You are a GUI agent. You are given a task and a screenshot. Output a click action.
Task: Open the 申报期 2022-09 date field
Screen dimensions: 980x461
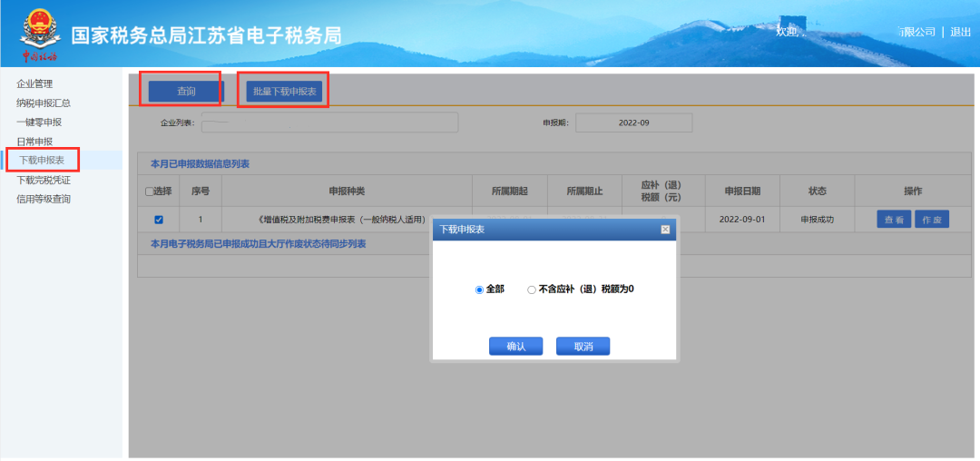pos(633,123)
